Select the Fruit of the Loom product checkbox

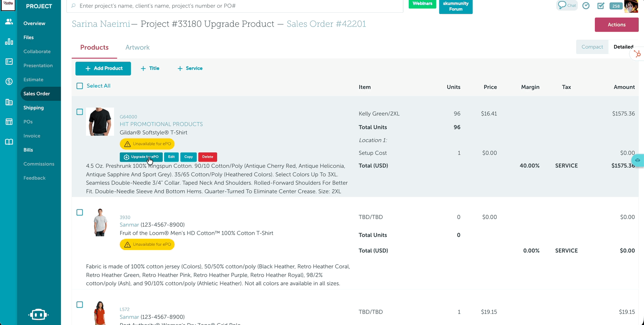(x=80, y=213)
